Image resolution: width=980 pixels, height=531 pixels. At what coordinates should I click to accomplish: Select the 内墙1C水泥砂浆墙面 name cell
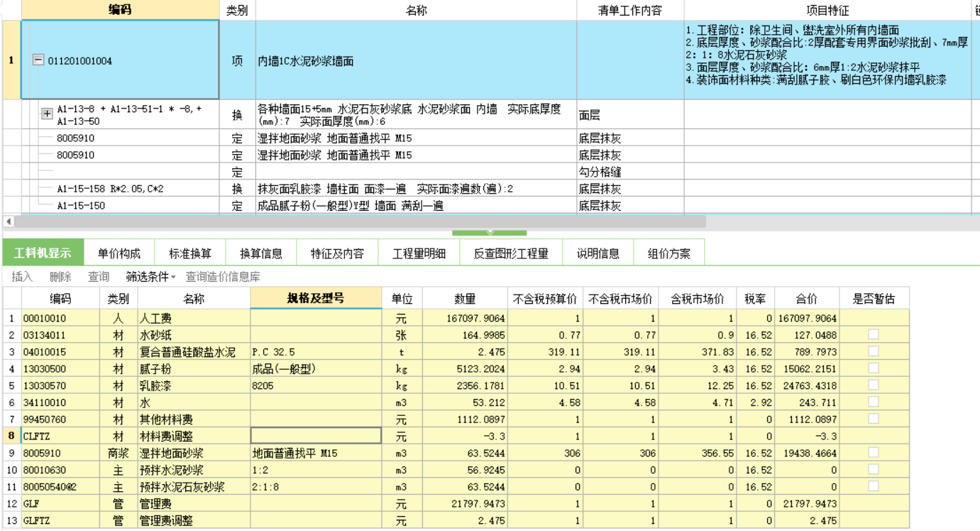(416, 60)
